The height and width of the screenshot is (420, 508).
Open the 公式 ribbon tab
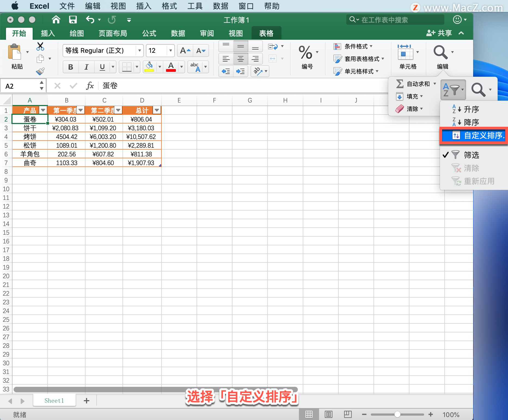tap(149, 33)
